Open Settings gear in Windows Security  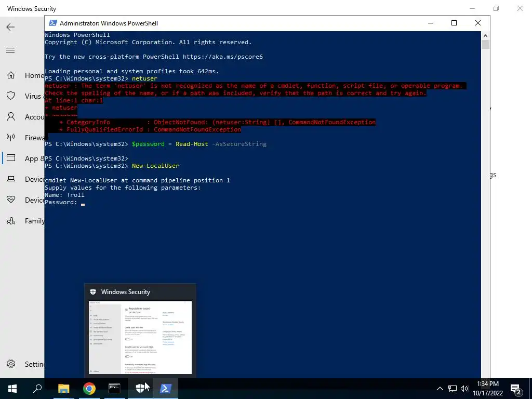tap(11, 364)
